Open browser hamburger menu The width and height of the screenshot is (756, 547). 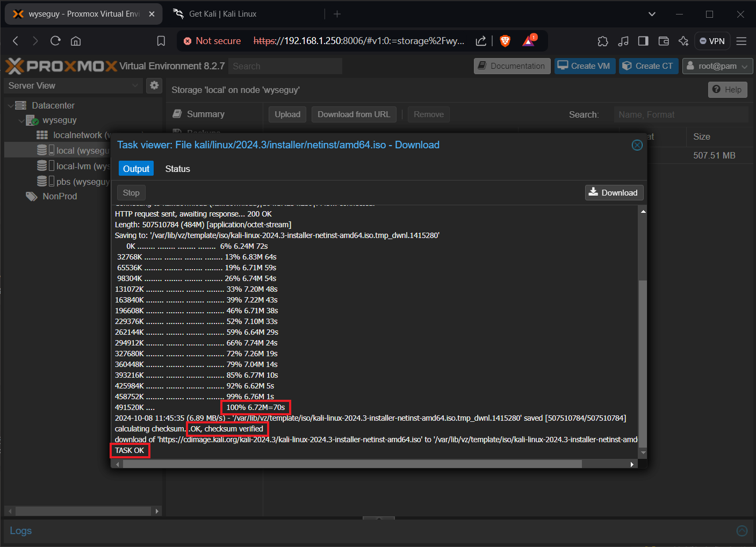click(x=741, y=41)
